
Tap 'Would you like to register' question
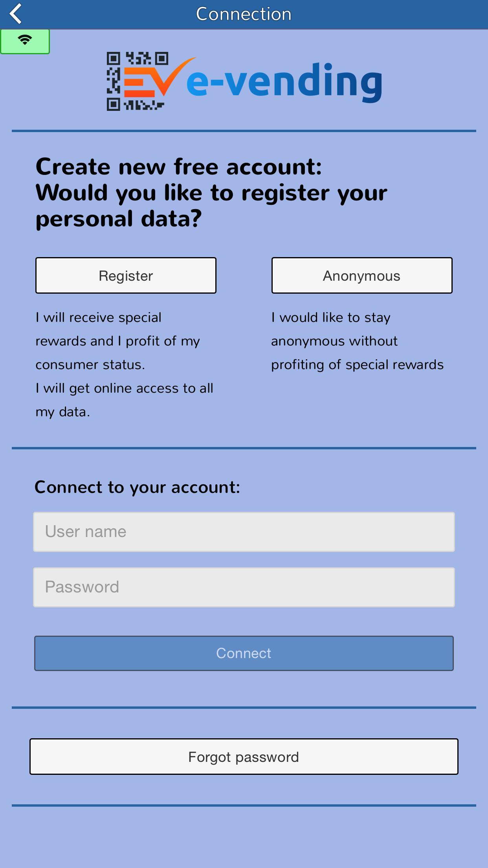pyautogui.click(x=211, y=206)
